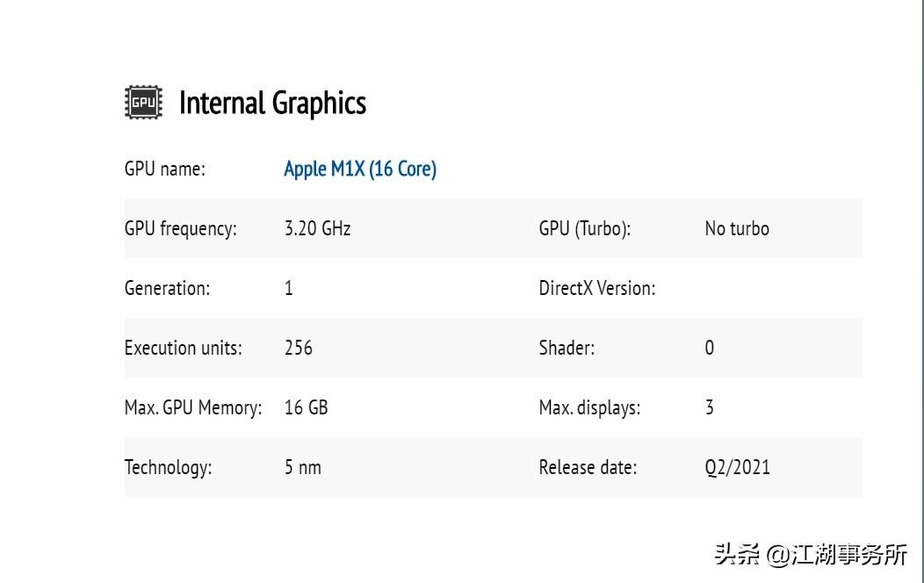
Task: Open the Apple M1X (16 Core) link
Action: click(x=360, y=169)
